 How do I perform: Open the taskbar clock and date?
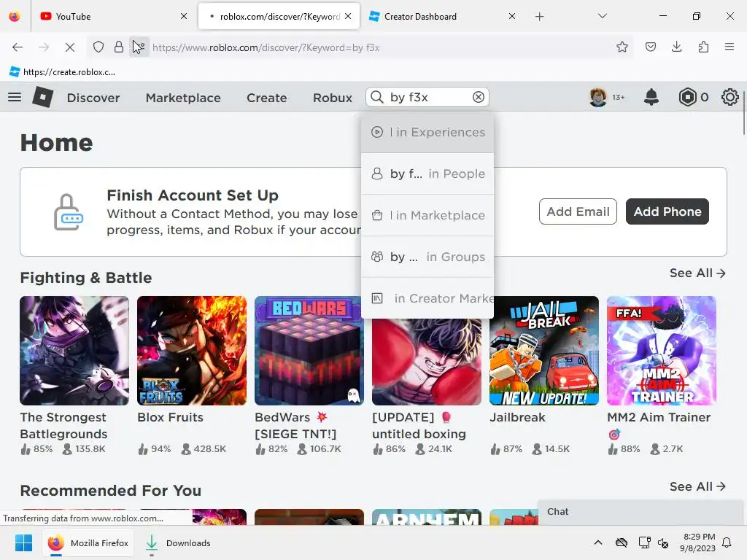(697, 542)
